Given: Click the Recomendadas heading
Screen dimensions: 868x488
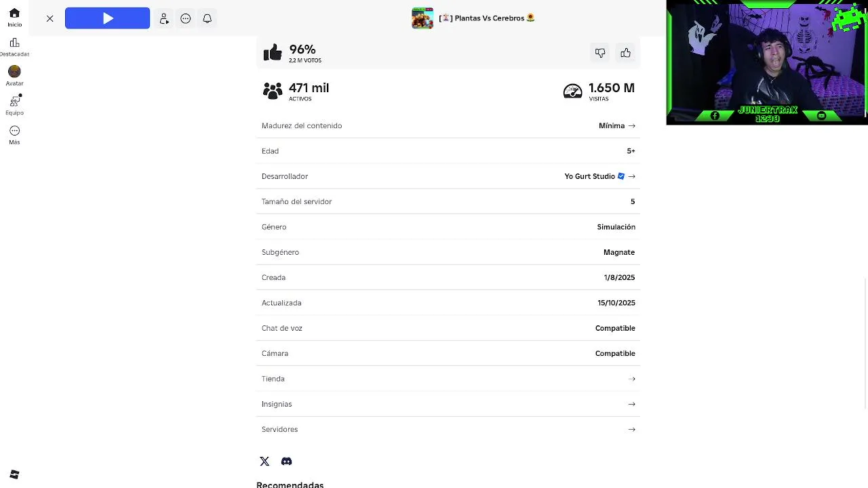Looking at the screenshot, I should click(290, 484).
